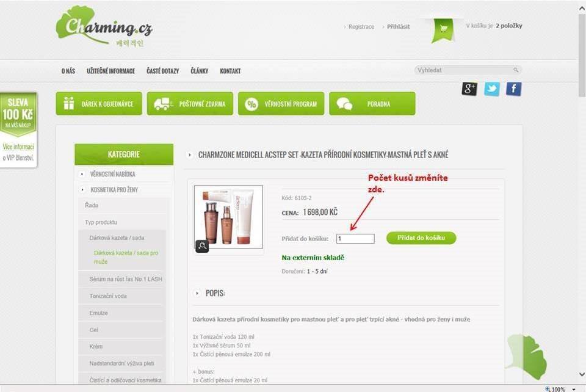This screenshot has width=586, height=392.
Task: Open the ČASTÉ DOTAZY menu item
Action: tap(162, 71)
